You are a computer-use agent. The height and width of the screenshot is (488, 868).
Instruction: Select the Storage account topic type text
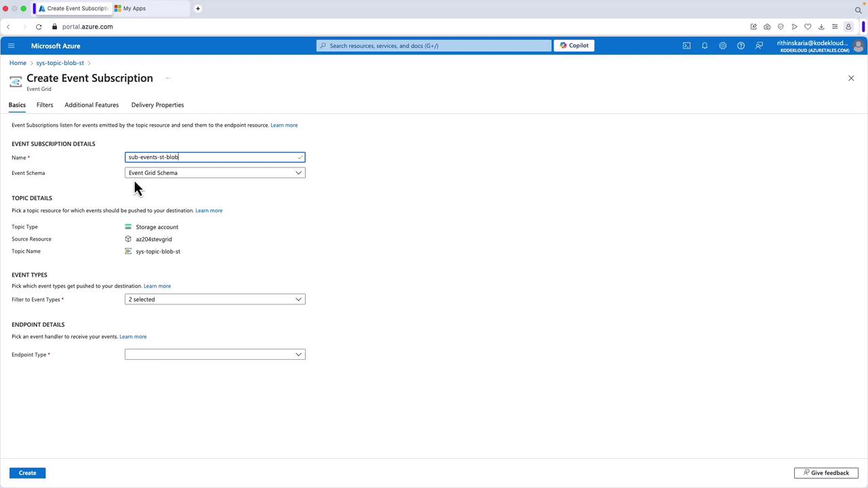coord(157,227)
